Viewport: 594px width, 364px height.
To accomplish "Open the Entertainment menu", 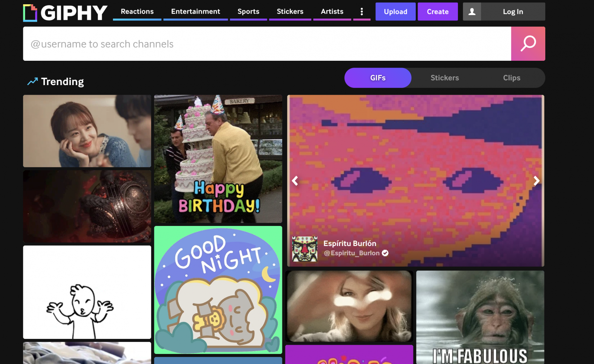I will click(x=195, y=12).
